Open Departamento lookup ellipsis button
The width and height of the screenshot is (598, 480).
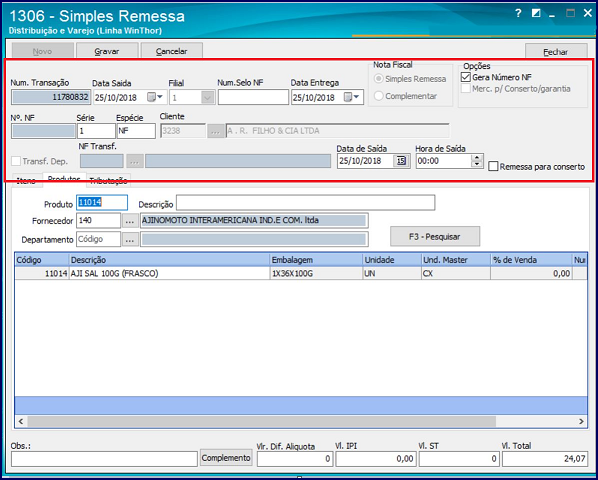click(x=130, y=240)
